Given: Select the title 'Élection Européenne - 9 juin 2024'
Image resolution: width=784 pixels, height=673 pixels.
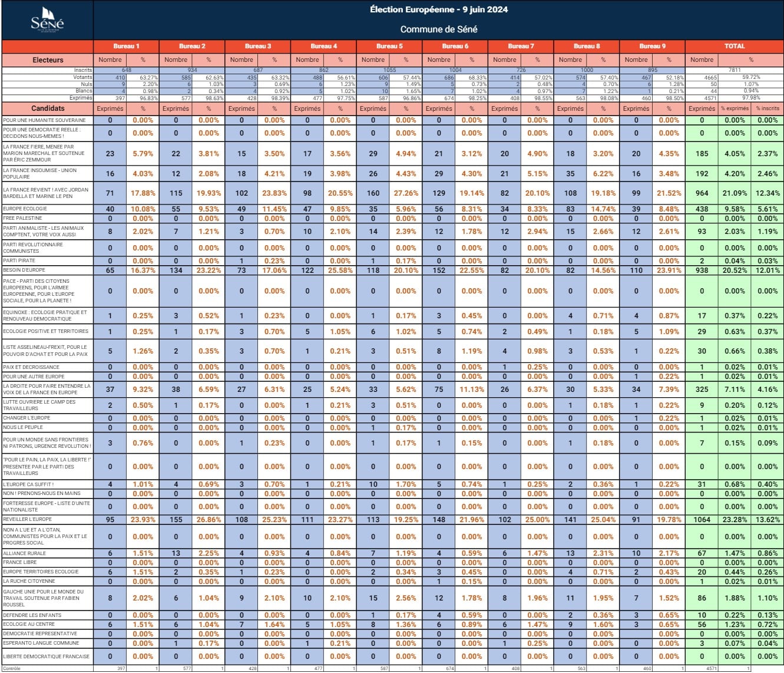Looking at the screenshot, I should [x=438, y=10].
